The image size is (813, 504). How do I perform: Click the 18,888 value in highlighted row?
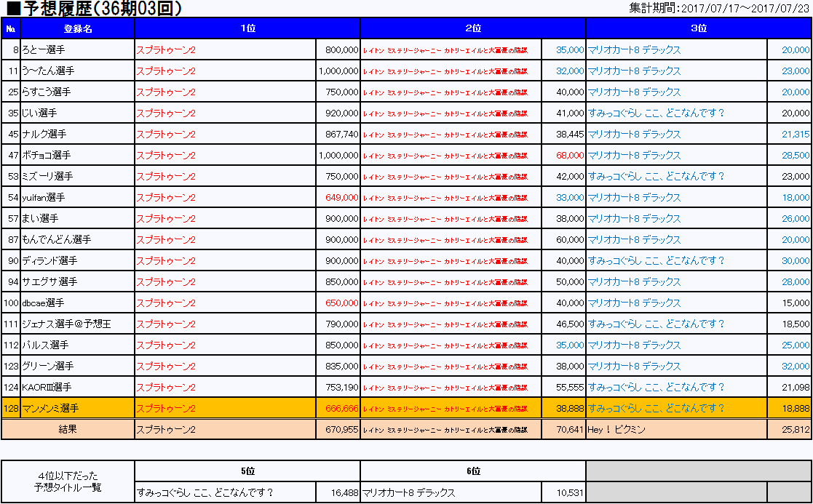796,409
